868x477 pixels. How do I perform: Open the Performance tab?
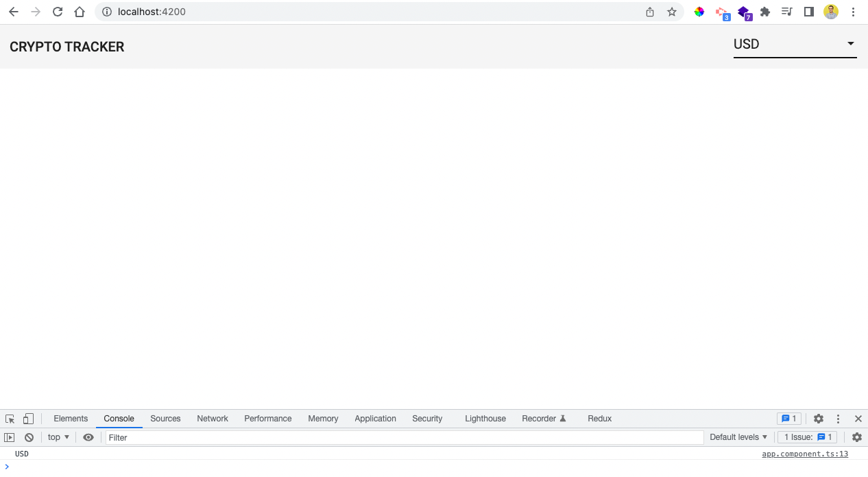268,419
